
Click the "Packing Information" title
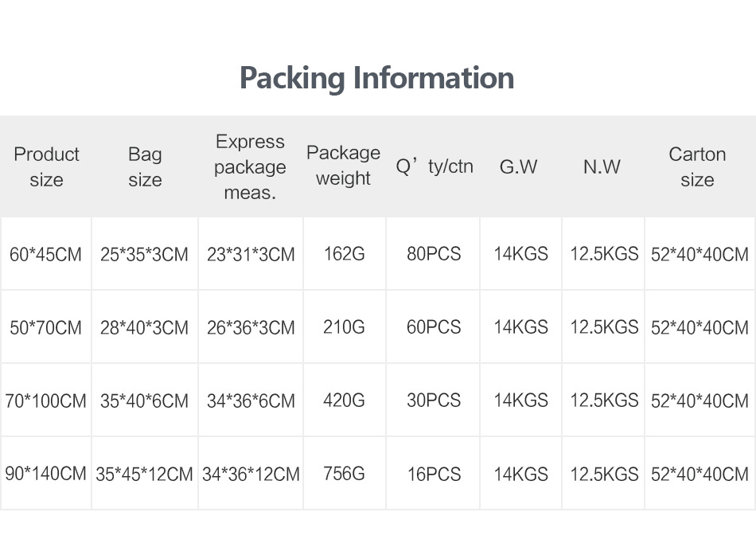point(376,78)
